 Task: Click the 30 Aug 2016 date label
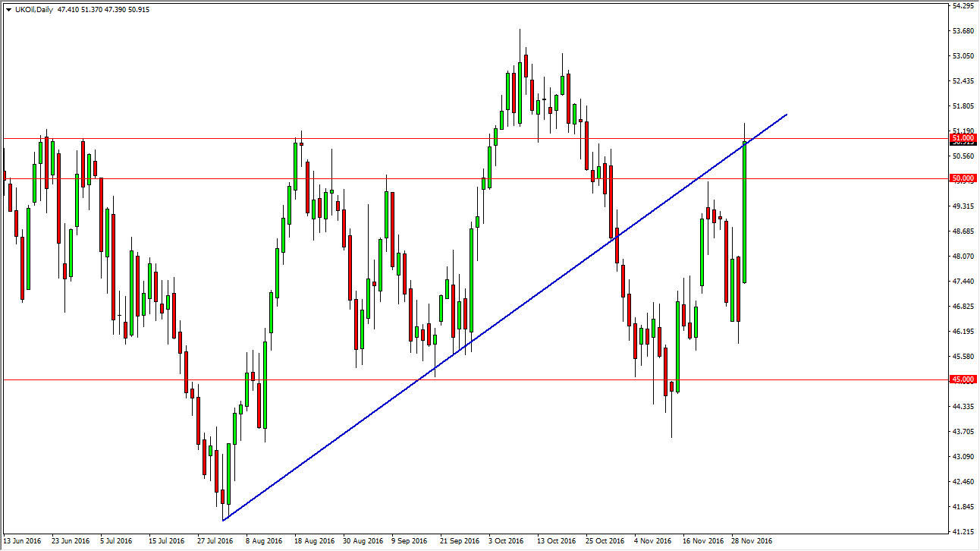click(x=363, y=541)
